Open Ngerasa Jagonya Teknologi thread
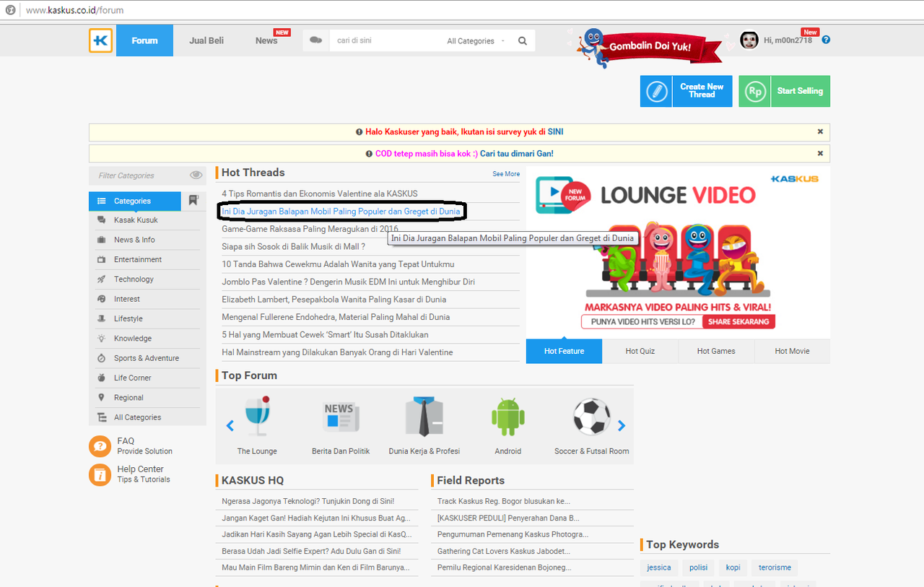 [308, 501]
